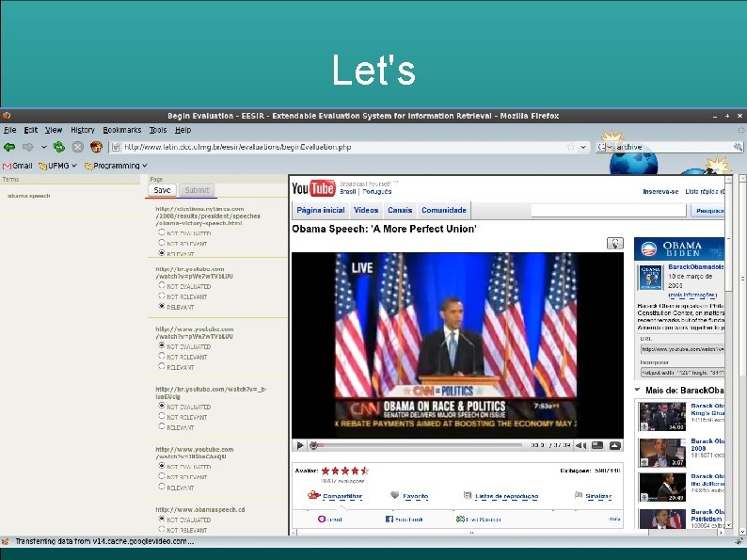
Task: Click the grey Forward arrow in Firefox toolbar
Action: click(x=28, y=147)
